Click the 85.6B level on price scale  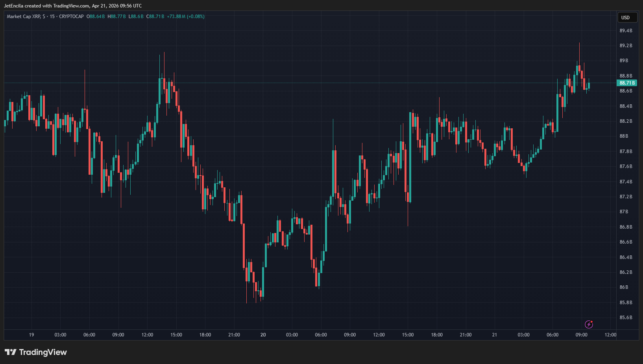coord(626,318)
